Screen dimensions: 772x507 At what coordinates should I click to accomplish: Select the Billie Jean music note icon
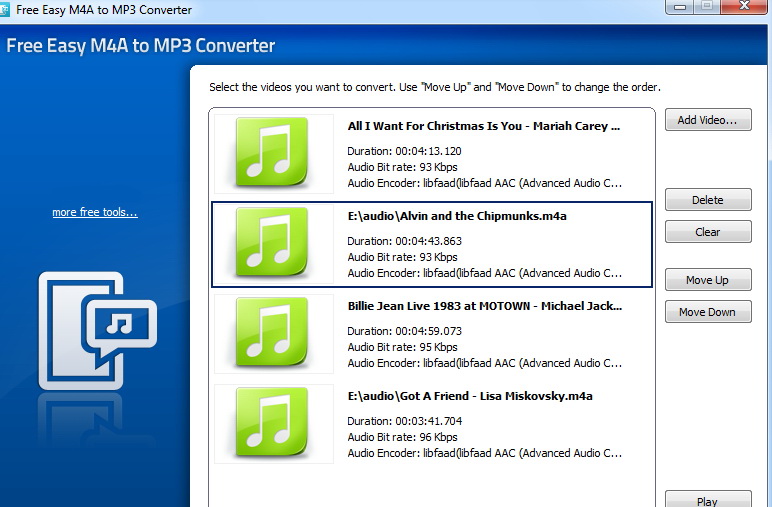click(x=272, y=333)
